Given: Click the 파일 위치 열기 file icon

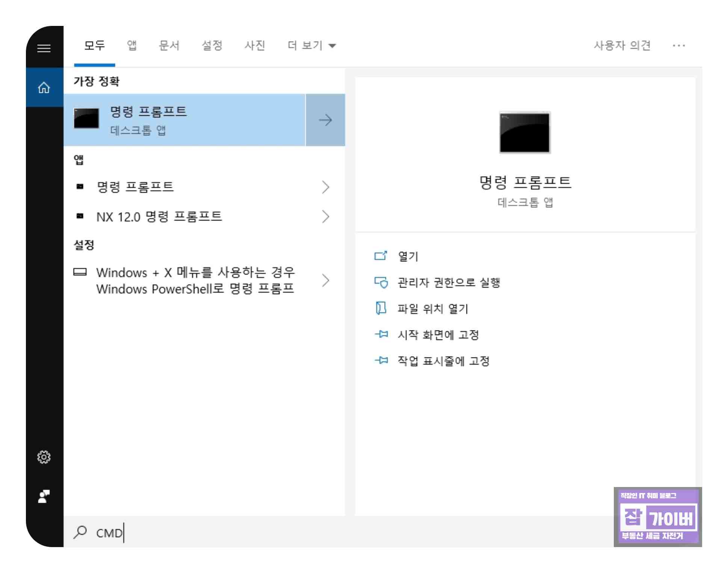Looking at the screenshot, I should click(x=381, y=308).
